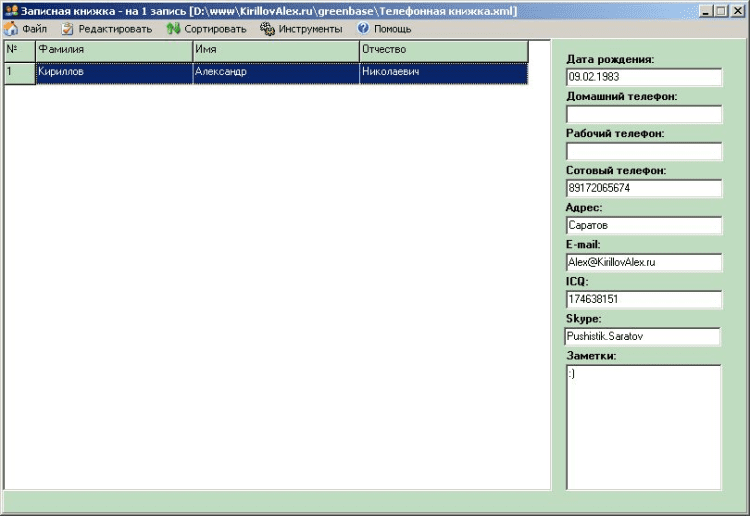This screenshot has width=750, height=516.
Task: Open the Редактировать menu
Action: click(x=115, y=29)
